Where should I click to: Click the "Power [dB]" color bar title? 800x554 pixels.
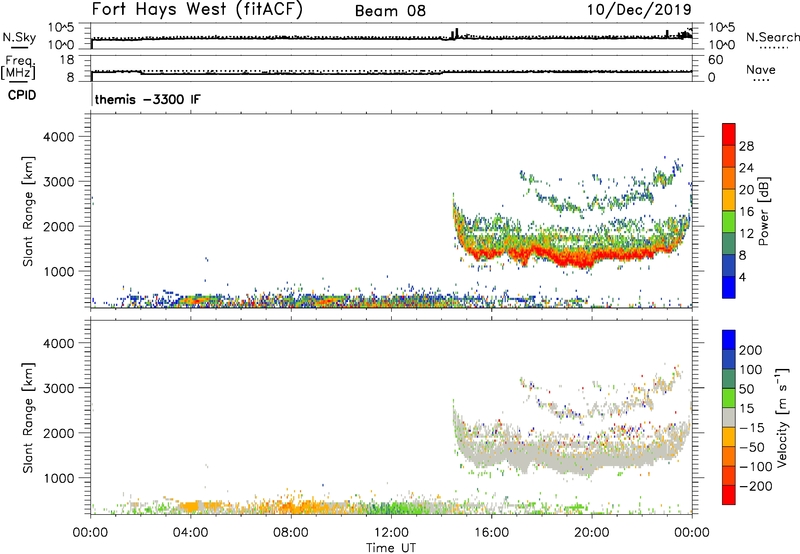pyautogui.click(x=763, y=211)
